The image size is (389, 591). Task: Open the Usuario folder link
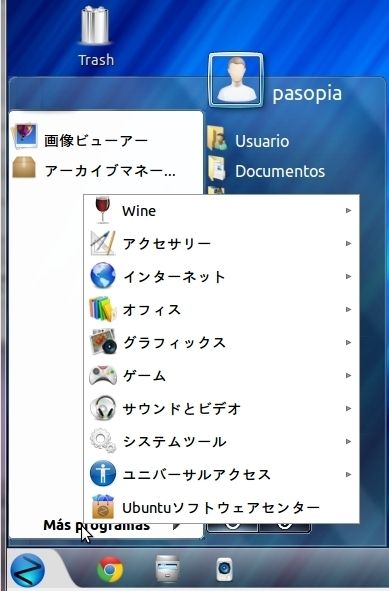tap(262, 141)
